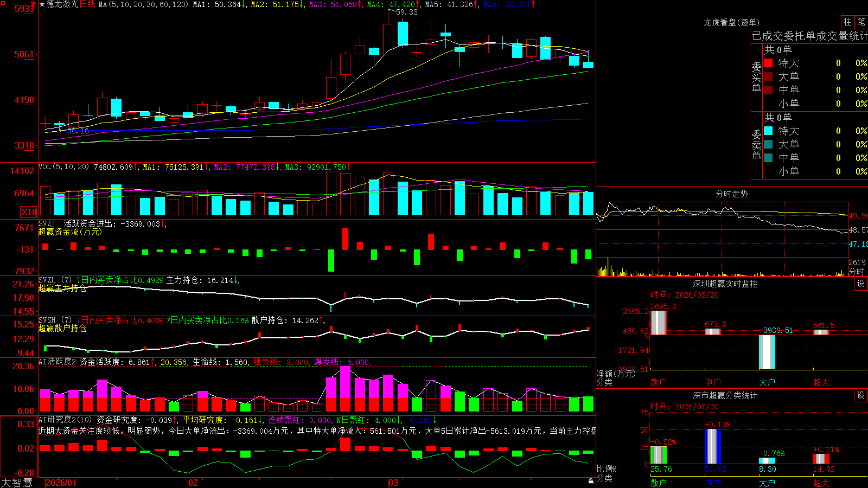Image resolution: width=868 pixels, height=488 pixels.
Task: Click the dark red 中单 buy order swatch
Action: 768,90
